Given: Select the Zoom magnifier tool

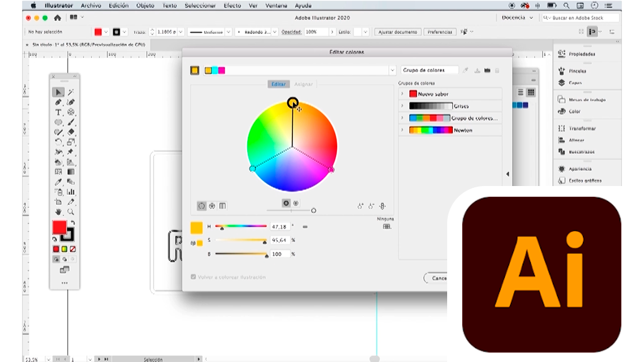Looking at the screenshot, I should tap(71, 212).
